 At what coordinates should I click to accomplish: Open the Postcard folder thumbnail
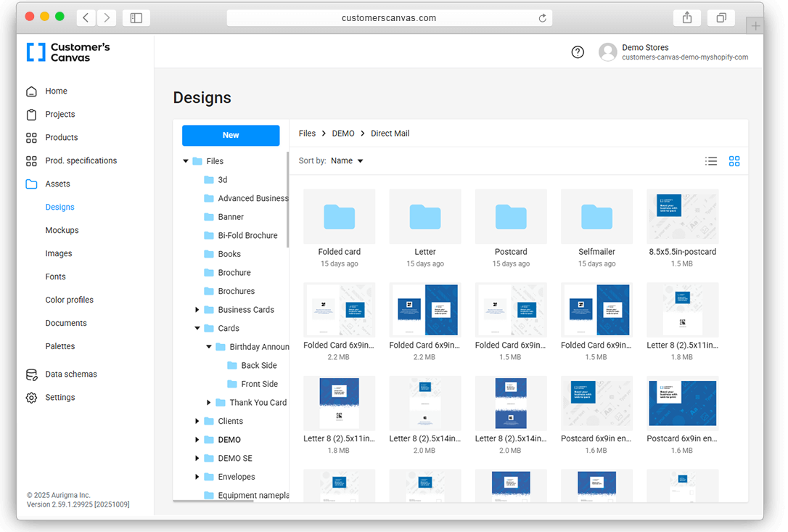tap(511, 216)
